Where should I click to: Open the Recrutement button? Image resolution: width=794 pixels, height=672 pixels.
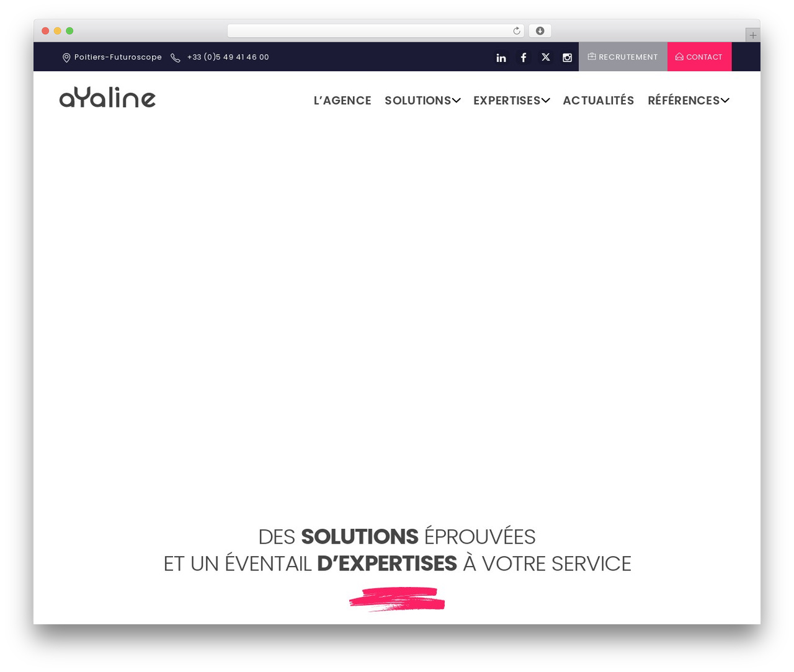tap(623, 57)
